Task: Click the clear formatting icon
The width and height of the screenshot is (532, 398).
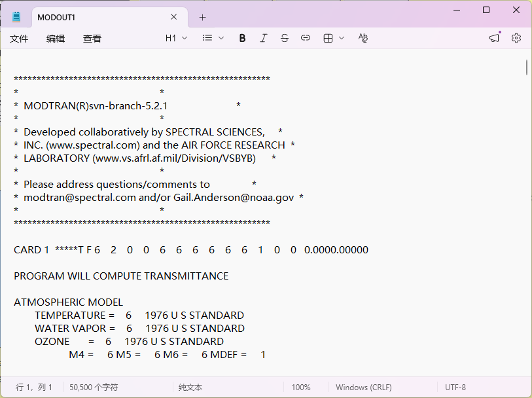Action: [x=363, y=38]
